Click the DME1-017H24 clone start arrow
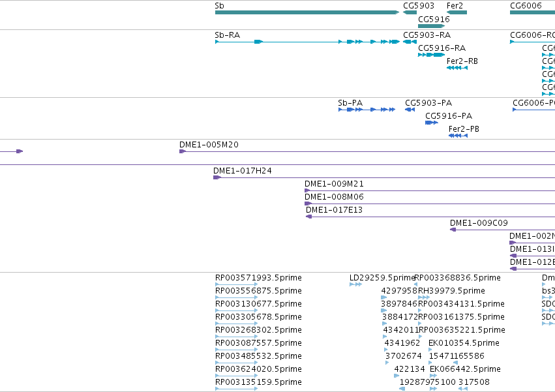Image resolution: width=555 pixels, height=392 pixels. [x=217, y=177]
